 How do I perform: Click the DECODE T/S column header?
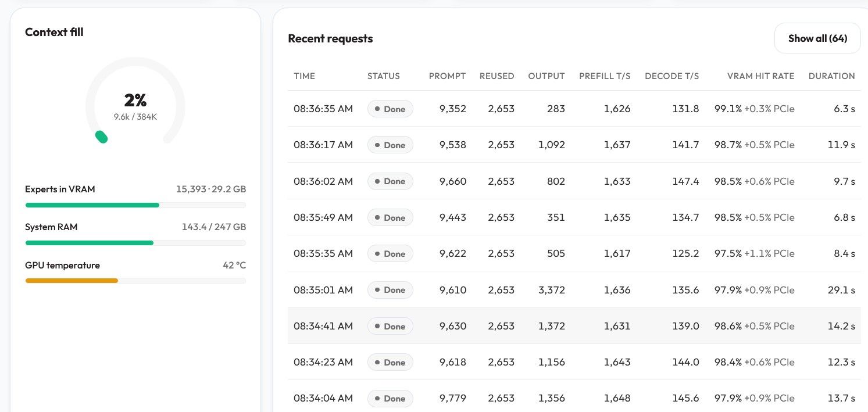(672, 76)
